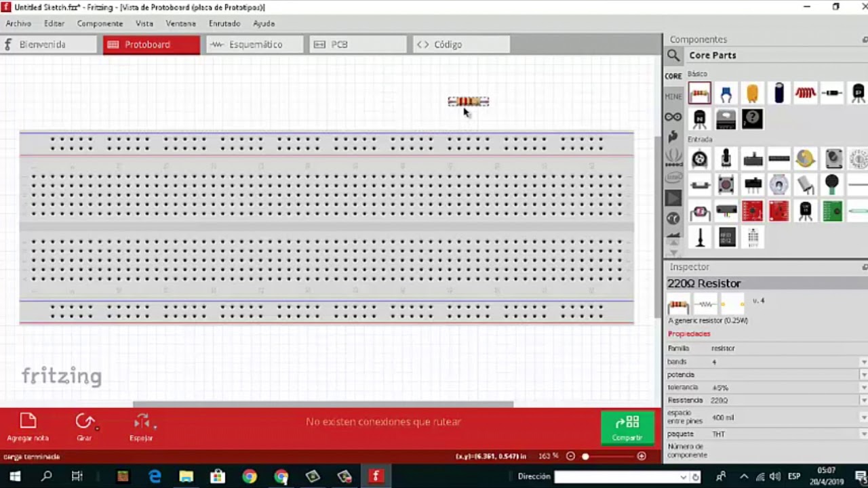
Task: Expand the potencia dropdown
Action: tap(864, 375)
